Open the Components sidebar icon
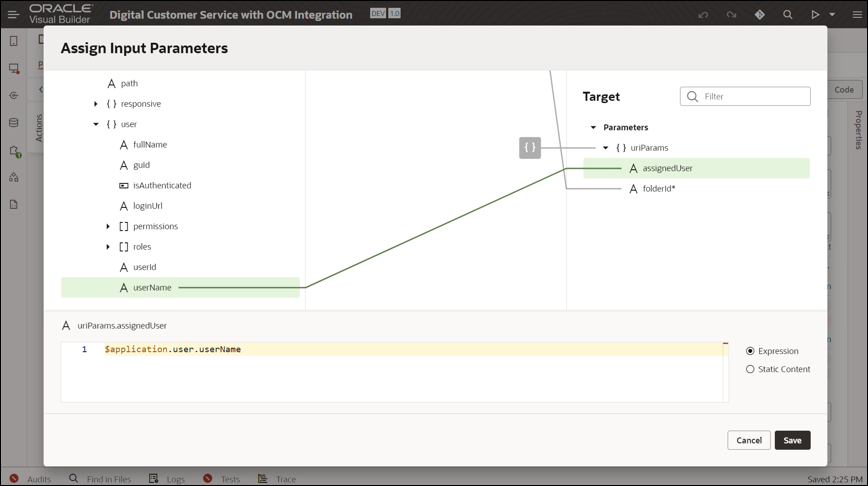The width and height of the screenshot is (868, 486). [x=14, y=151]
